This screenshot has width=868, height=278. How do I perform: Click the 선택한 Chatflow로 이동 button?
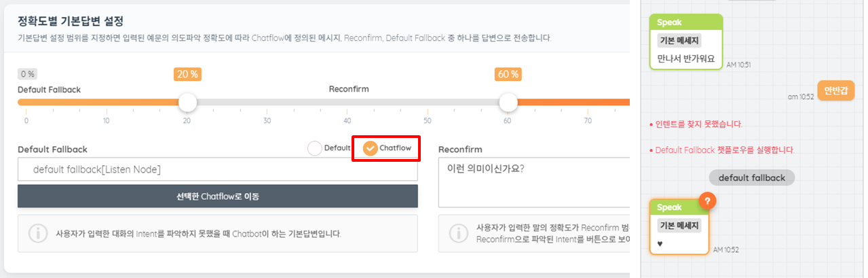click(218, 196)
